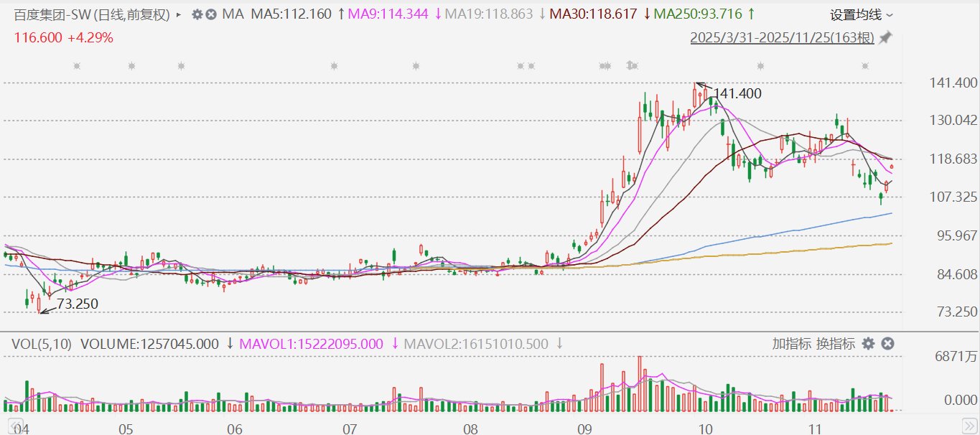This screenshot has height=435, width=980.
Task: Expand the triangle next to 百度集团-SW title
Action: coord(178,14)
